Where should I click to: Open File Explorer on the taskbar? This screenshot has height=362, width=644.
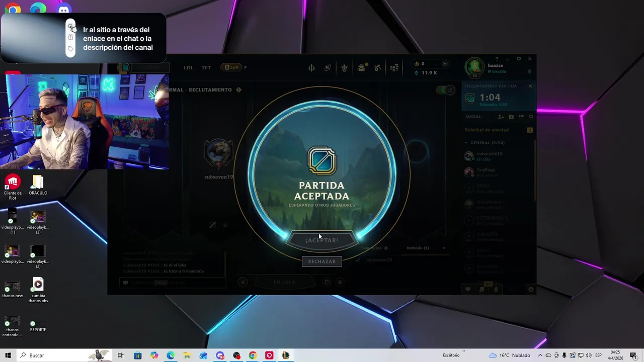(x=187, y=355)
